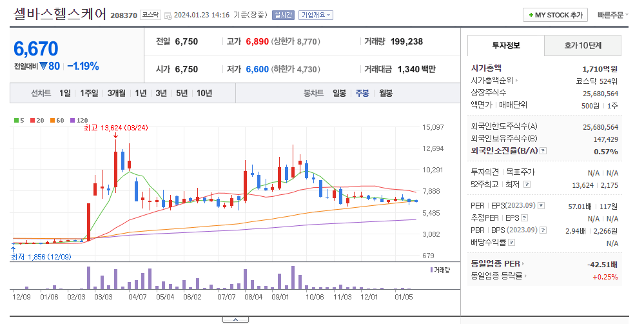Screen dimensions: 644x324
Task: Click the 외국인소진율 value 0.57%
Action: (x=606, y=152)
